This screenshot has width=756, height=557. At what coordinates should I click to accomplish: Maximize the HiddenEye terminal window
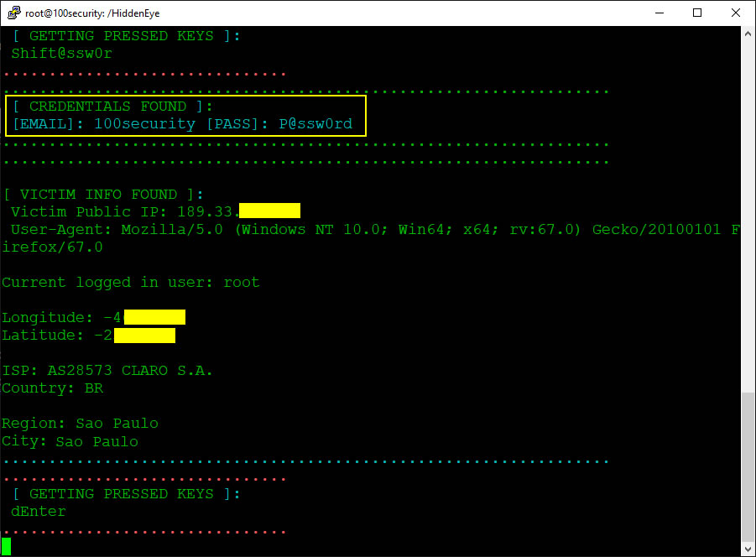click(697, 13)
